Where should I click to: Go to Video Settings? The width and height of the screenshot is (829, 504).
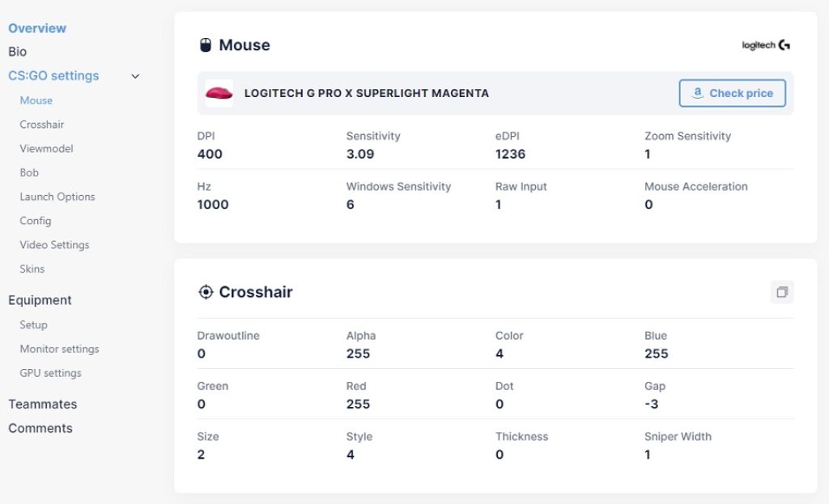coord(54,244)
